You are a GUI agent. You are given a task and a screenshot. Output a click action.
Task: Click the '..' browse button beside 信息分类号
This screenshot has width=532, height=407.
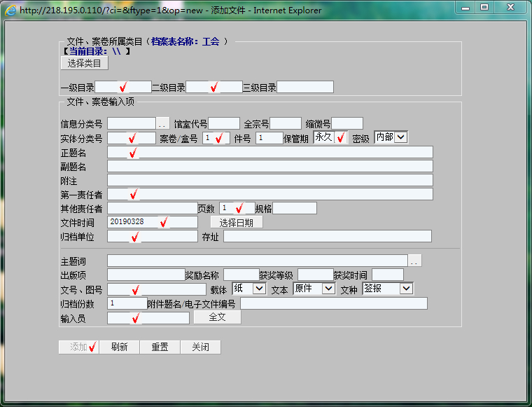[162, 123]
